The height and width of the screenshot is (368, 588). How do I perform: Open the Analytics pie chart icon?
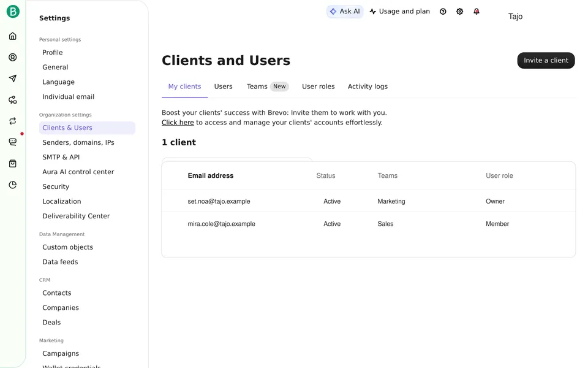pyautogui.click(x=13, y=185)
